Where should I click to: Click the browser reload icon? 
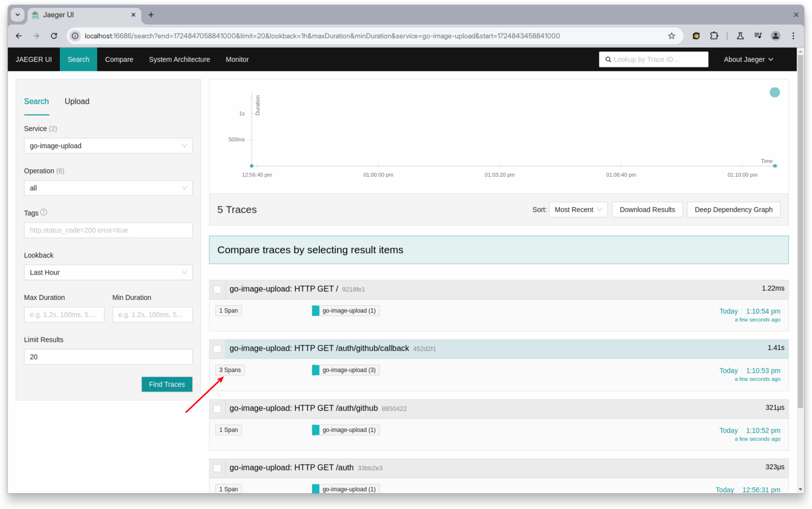click(54, 36)
